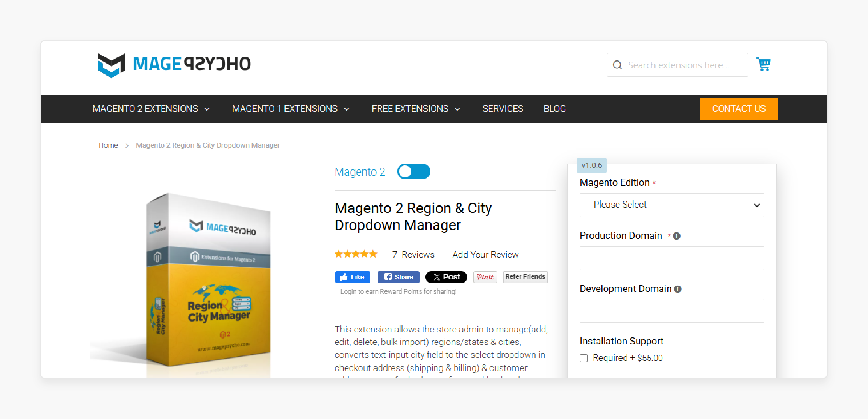
Task: Expand Free Extensions menu
Action: 416,109
